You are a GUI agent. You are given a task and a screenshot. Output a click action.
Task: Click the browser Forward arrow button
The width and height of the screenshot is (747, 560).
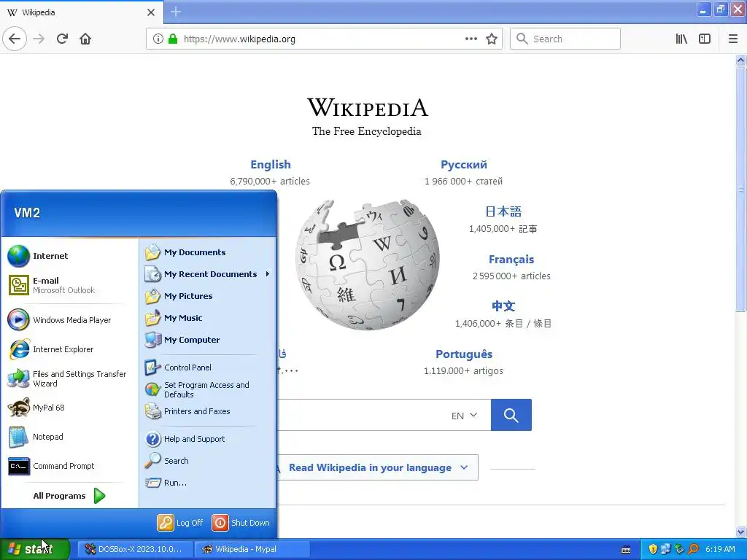pyautogui.click(x=39, y=39)
